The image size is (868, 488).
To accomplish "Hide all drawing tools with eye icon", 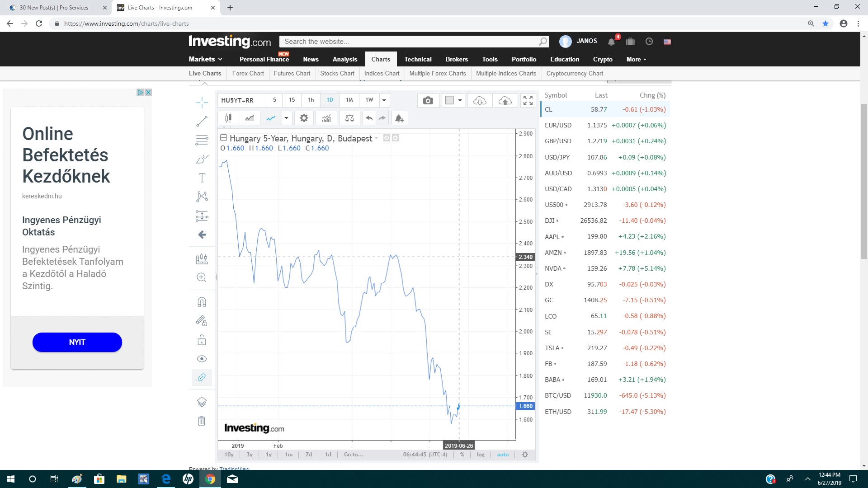I will (x=202, y=359).
